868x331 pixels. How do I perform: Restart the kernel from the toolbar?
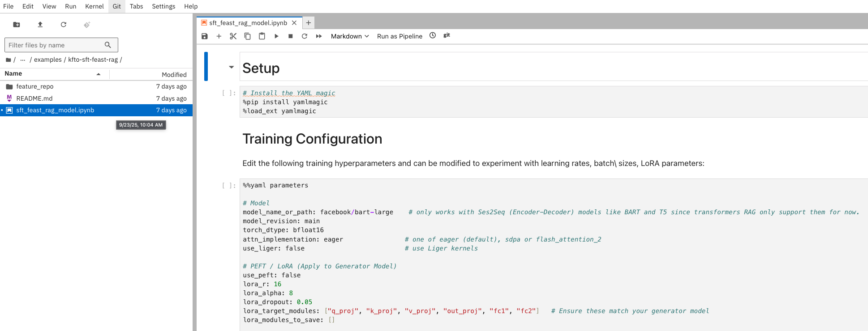[305, 36]
